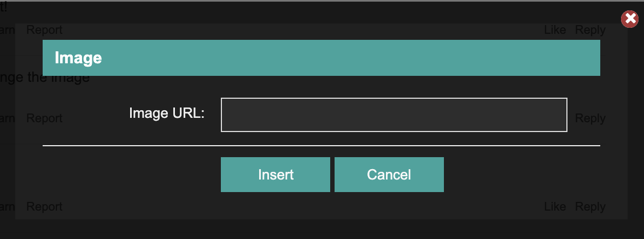Click Warn link on last comment
Image resolution: width=644 pixels, height=239 pixels.
point(8,206)
